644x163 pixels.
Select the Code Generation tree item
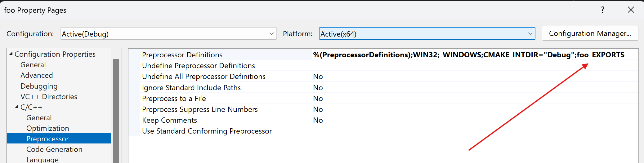click(x=54, y=149)
